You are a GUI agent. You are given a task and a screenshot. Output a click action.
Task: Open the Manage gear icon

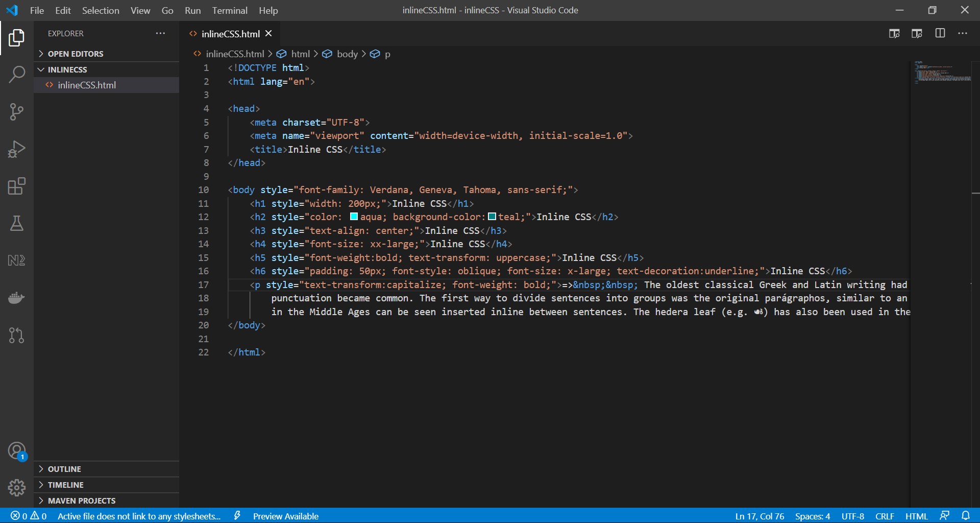tap(17, 488)
